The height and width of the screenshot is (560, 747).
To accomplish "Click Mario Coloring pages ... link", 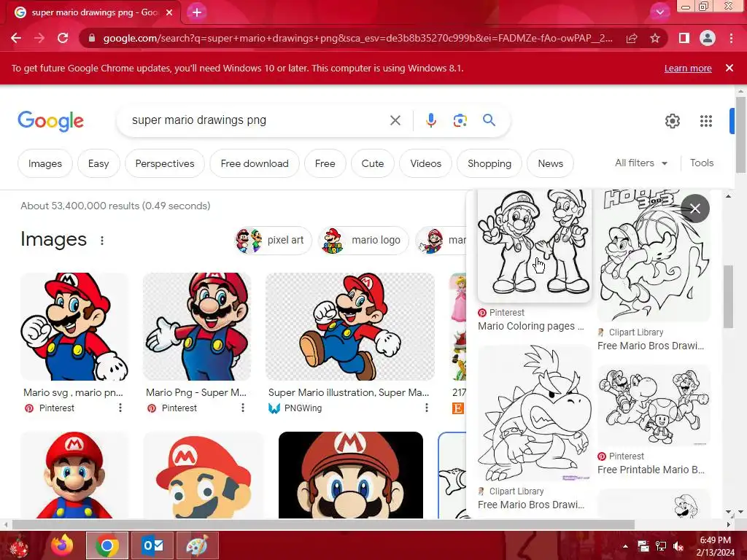I will point(531,326).
